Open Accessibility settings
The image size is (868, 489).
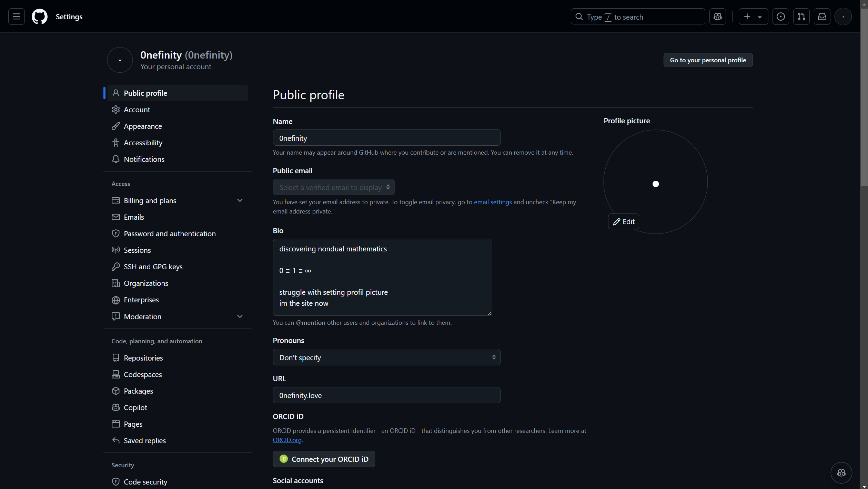pyautogui.click(x=178, y=143)
